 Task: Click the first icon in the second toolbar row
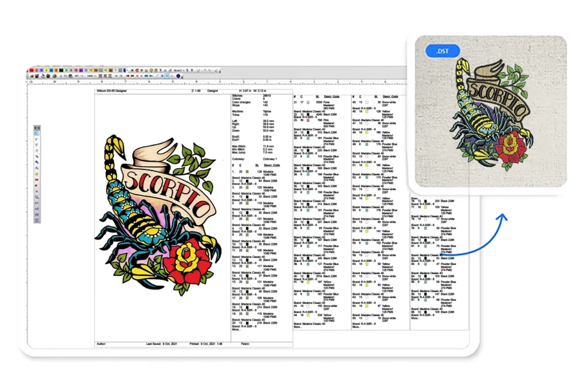(x=27, y=76)
